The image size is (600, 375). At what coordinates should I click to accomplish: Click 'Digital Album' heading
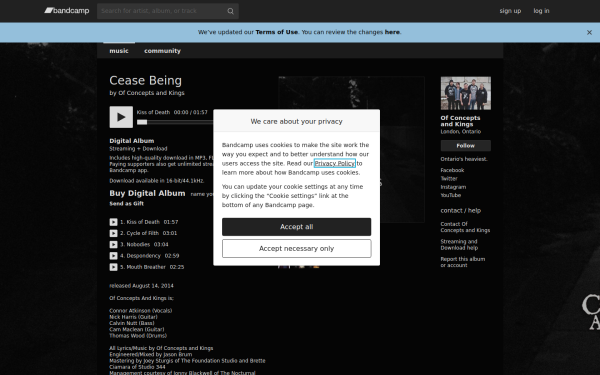click(x=132, y=141)
